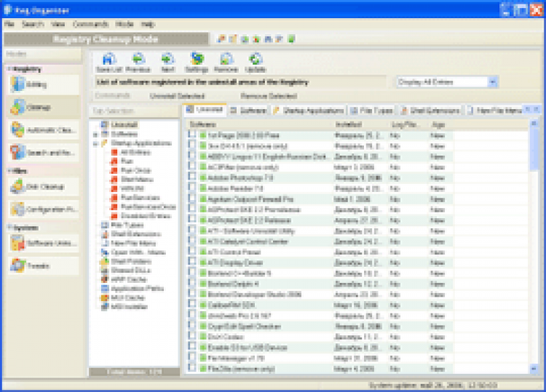Collapse the System sidebar group
This screenshot has height=392, width=546.
click(10, 228)
